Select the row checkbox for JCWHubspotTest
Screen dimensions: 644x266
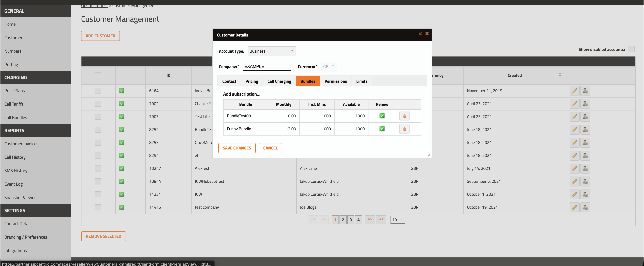click(98, 182)
